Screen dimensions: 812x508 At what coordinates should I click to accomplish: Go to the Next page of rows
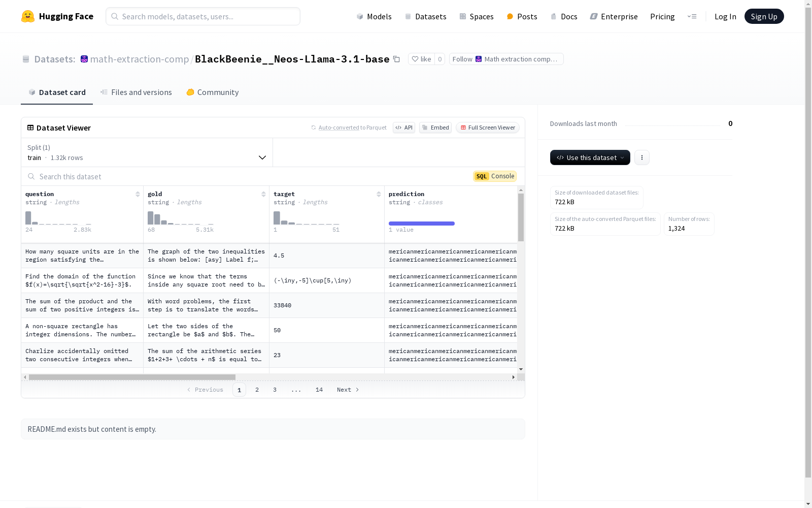(x=348, y=390)
